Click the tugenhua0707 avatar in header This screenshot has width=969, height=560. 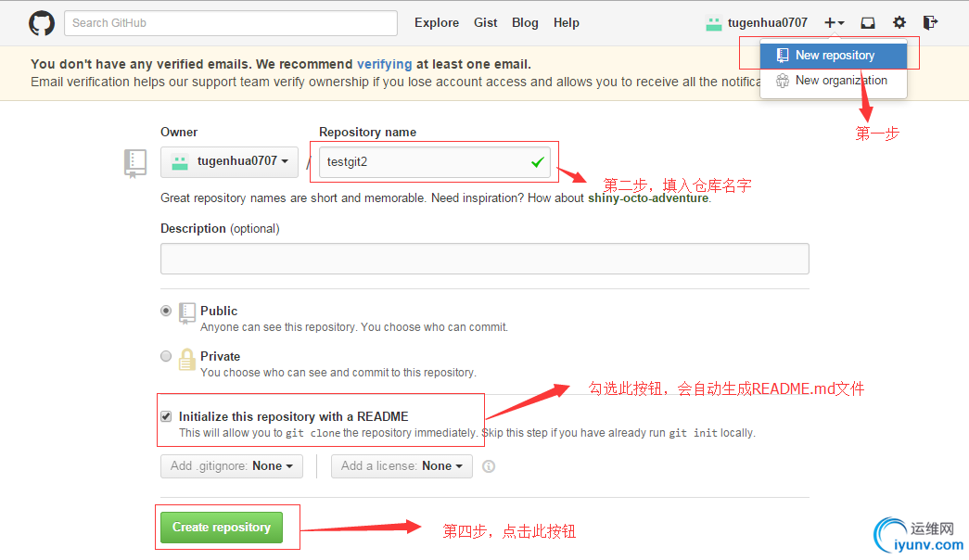pos(714,23)
